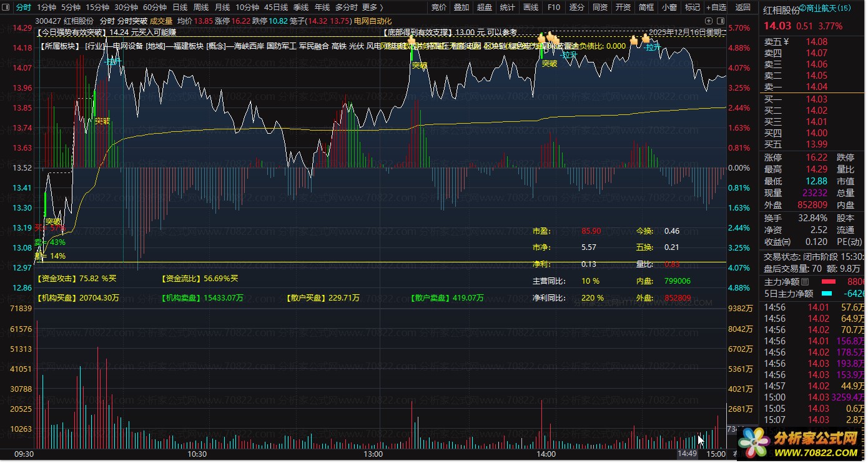Click the 拉升 marker near 14:00
Screen dimensions: 868x463
point(569,55)
